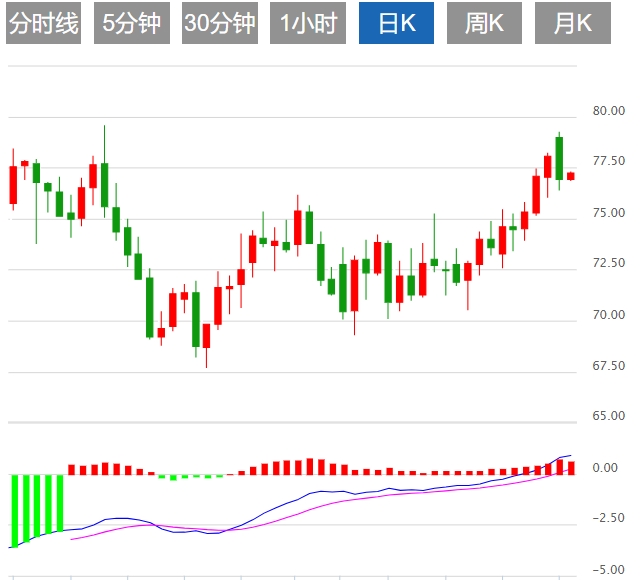Click the 67.50 price axis label
The height and width of the screenshot is (580, 640).
pyautogui.click(x=608, y=367)
